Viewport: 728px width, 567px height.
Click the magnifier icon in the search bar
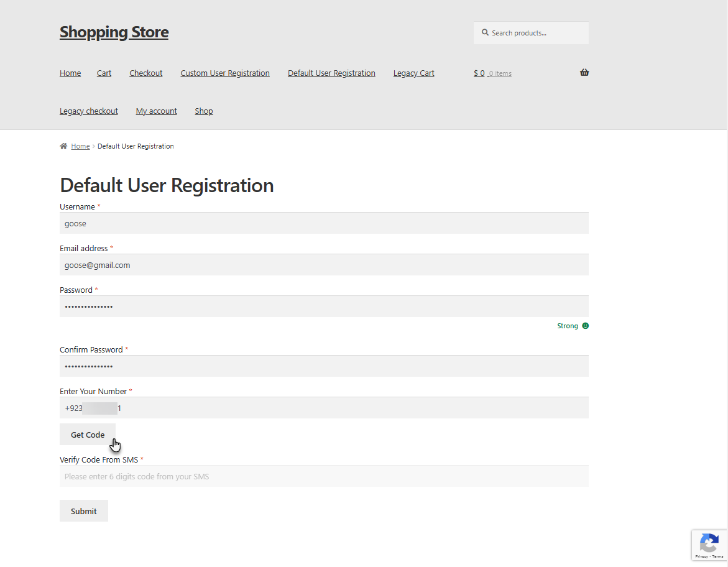click(485, 32)
